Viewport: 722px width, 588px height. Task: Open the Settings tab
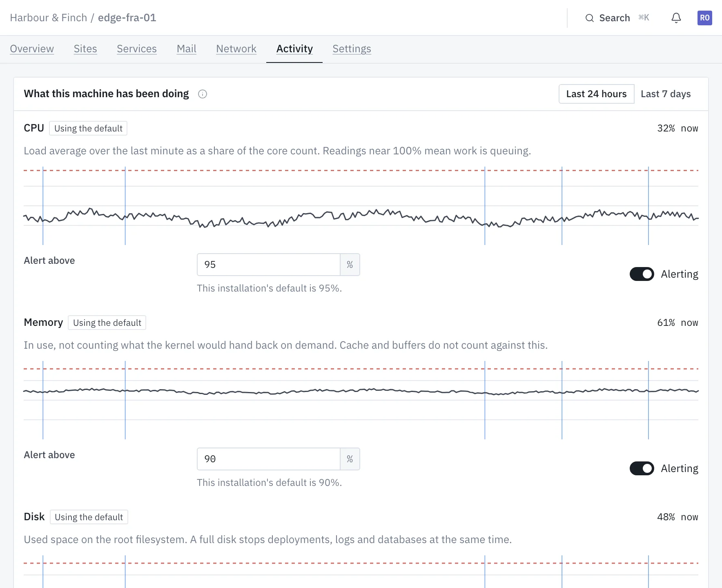coord(352,49)
